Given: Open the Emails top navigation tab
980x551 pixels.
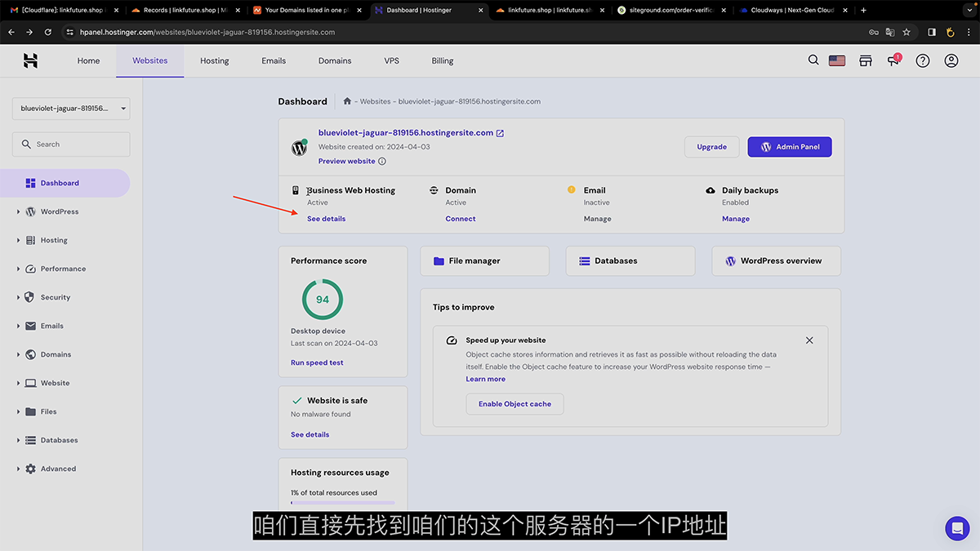Looking at the screenshot, I should coord(274,60).
